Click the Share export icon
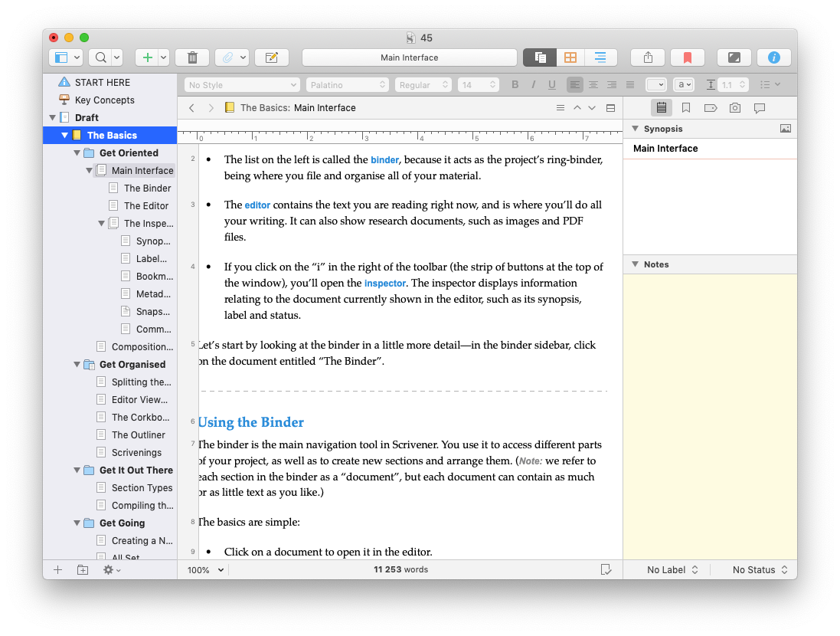Image resolution: width=840 pixels, height=636 pixels. point(648,57)
